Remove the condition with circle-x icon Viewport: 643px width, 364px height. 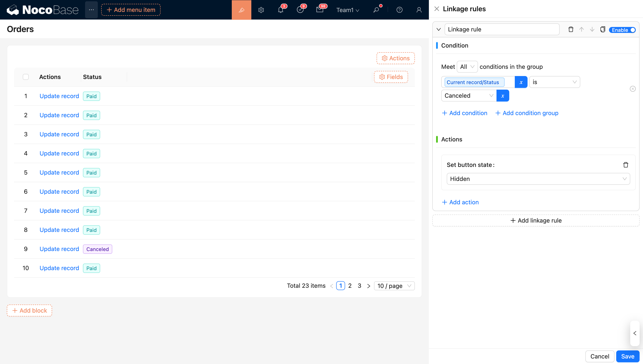[x=633, y=89]
